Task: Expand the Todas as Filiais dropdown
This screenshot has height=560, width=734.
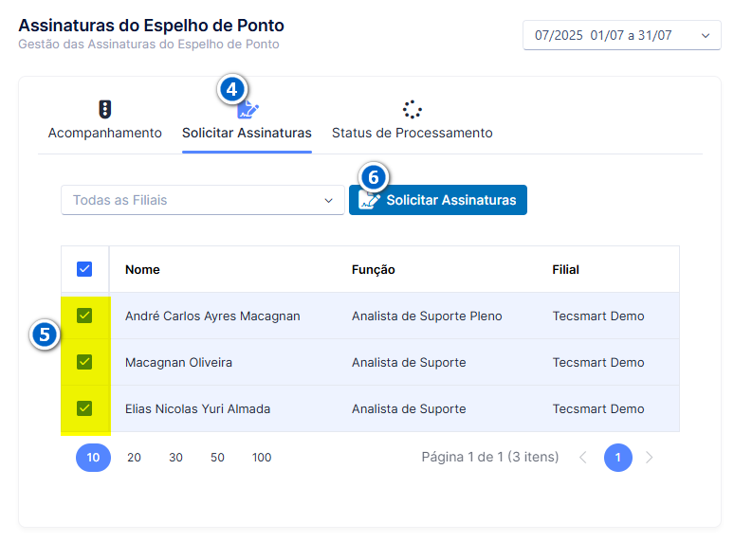Action: [x=203, y=200]
